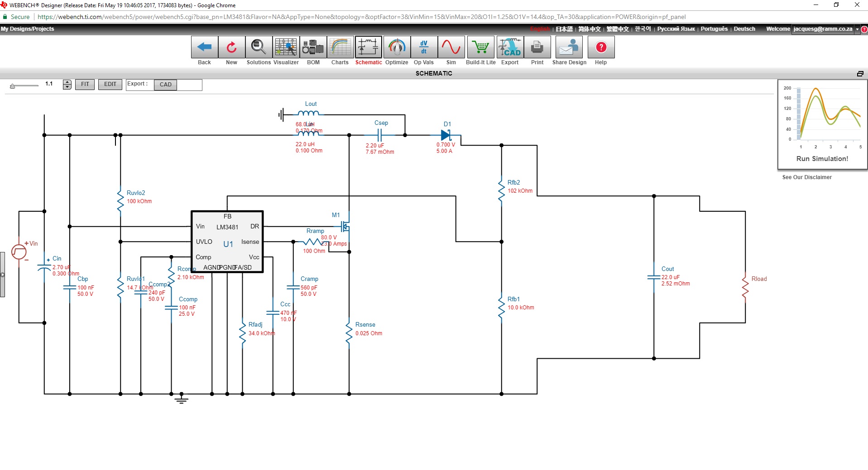Image resolution: width=868 pixels, height=470 pixels.
Task: Click the Rfadj 34.0 kOhm value
Action: (x=261, y=333)
